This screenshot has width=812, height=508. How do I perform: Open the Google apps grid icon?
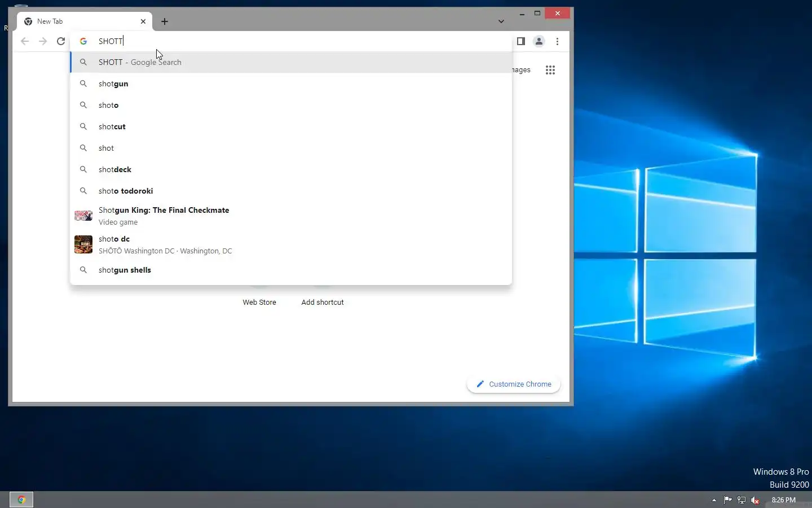[550, 70]
